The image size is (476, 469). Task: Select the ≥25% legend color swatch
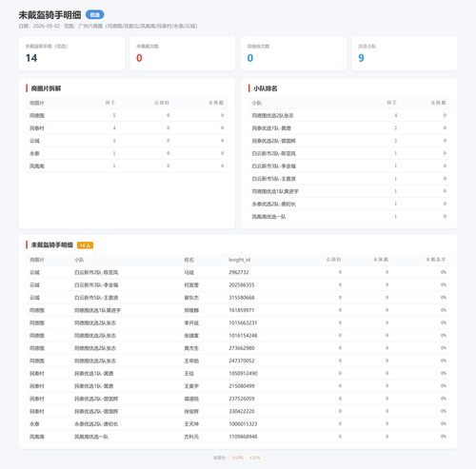point(255,458)
